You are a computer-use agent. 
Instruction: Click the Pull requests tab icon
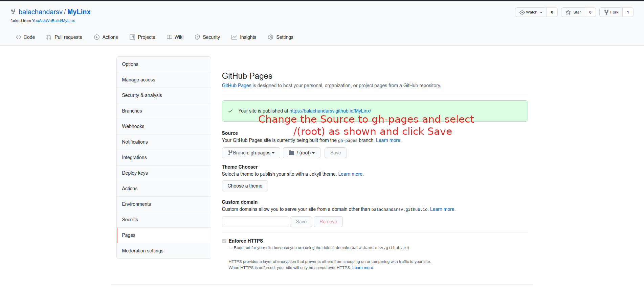click(49, 37)
